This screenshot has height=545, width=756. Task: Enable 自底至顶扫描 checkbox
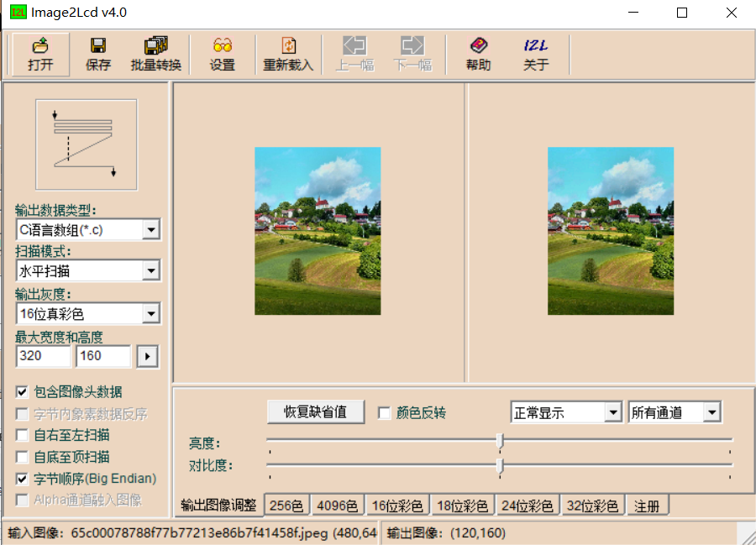click(x=22, y=457)
